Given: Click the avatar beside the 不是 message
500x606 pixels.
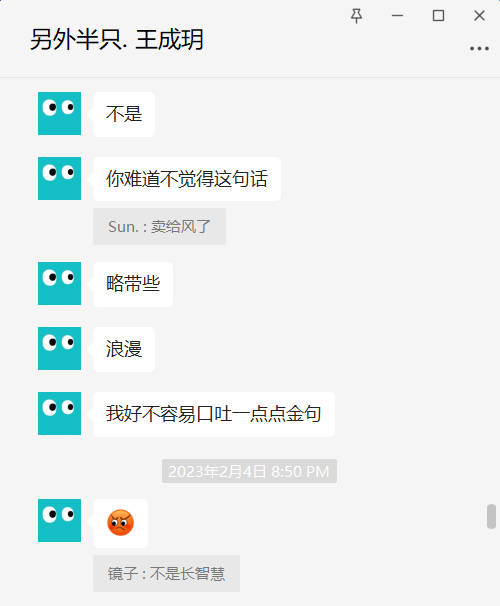Looking at the screenshot, I should point(60,113).
